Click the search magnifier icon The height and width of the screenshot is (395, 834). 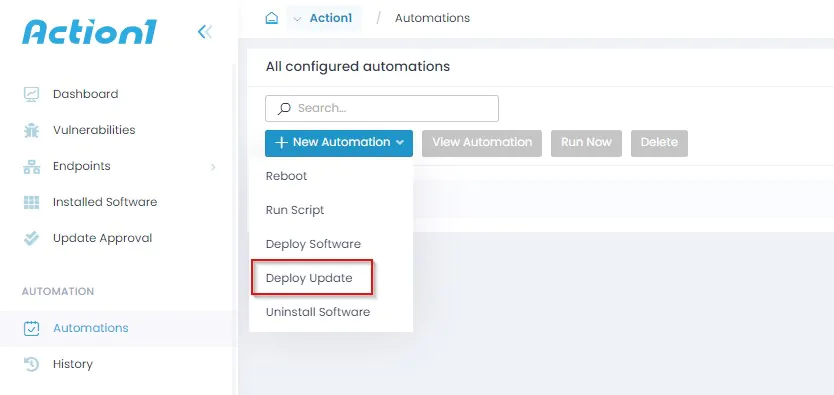click(x=285, y=108)
